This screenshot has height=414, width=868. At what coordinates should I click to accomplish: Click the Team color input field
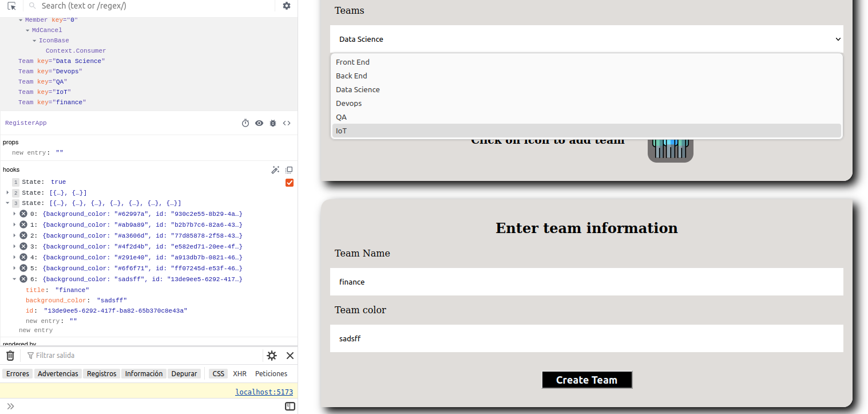click(x=586, y=338)
